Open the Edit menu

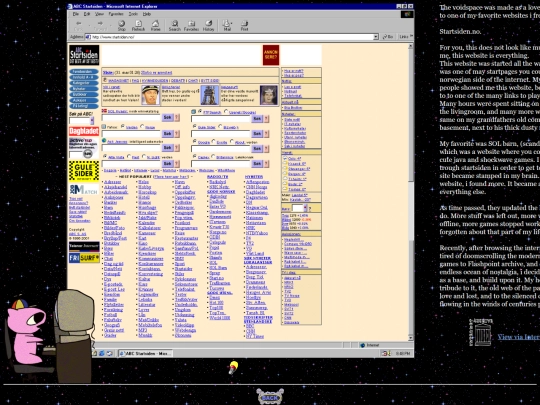(x=87, y=14)
